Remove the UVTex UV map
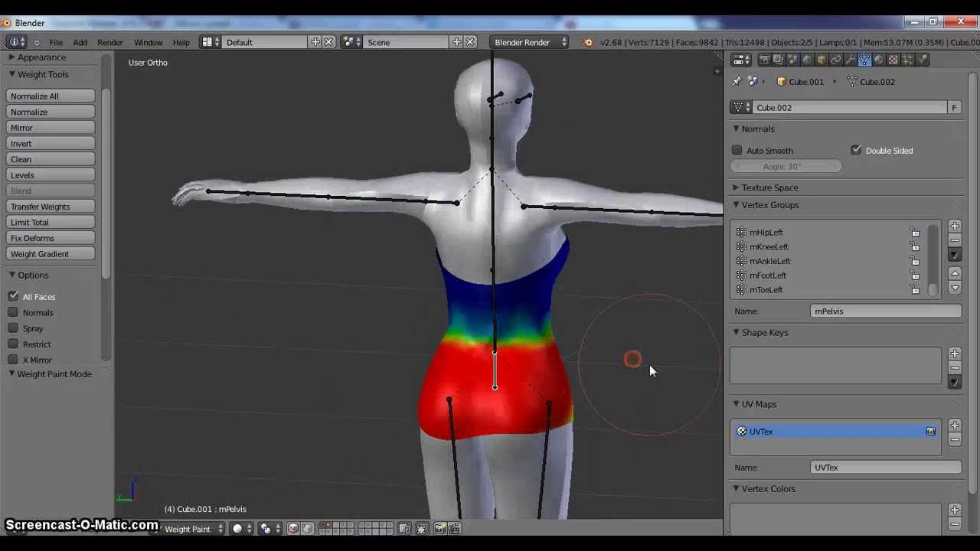This screenshot has height=551, width=980. pyautogui.click(x=955, y=440)
